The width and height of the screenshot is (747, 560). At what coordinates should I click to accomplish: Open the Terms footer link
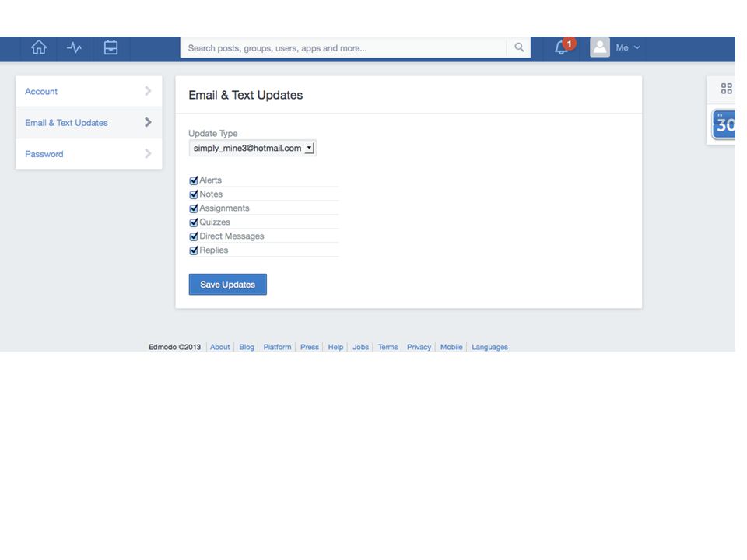tap(388, 347)
